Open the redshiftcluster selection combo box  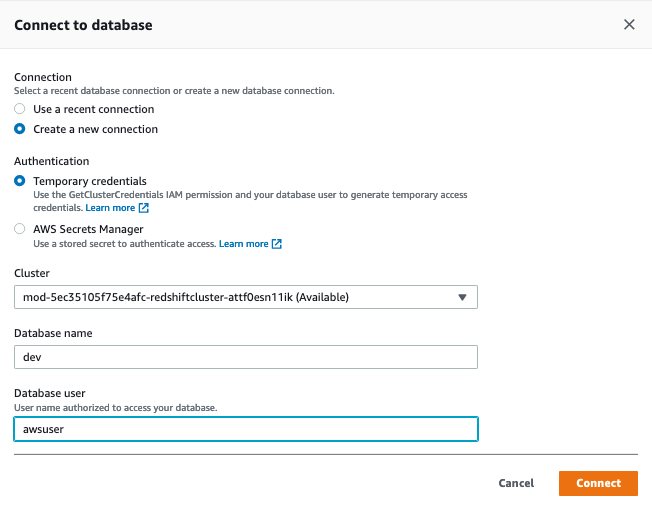tap(246, 297)
